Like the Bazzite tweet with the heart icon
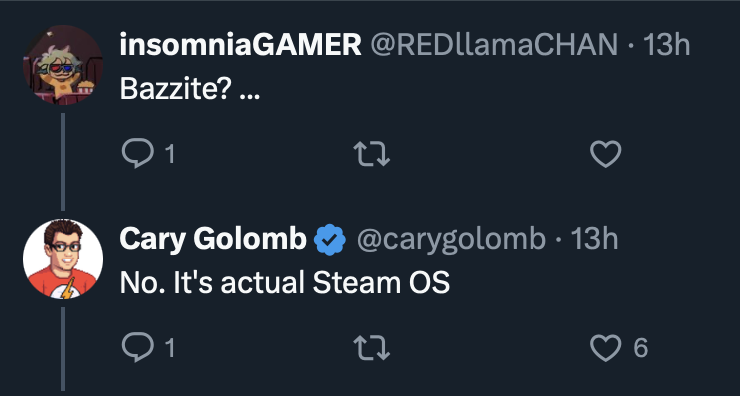This screenshot has width=740, height=396. coord(605,154)
